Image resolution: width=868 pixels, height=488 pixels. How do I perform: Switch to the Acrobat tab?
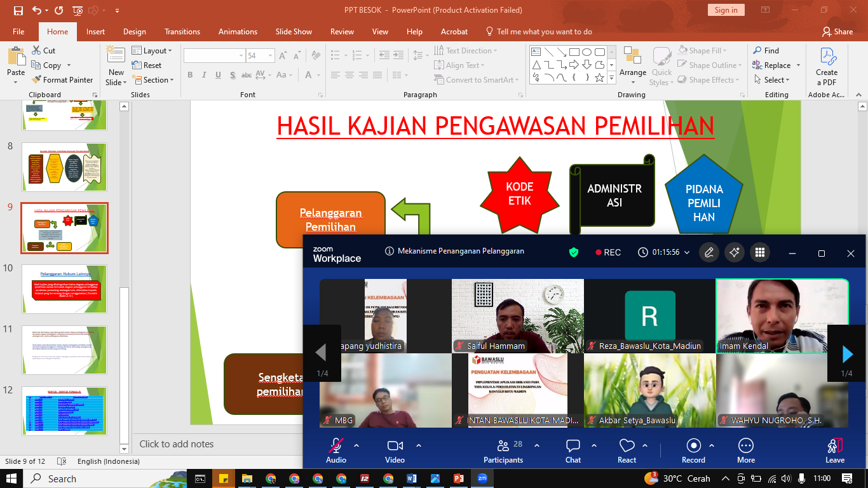(454, 32)
